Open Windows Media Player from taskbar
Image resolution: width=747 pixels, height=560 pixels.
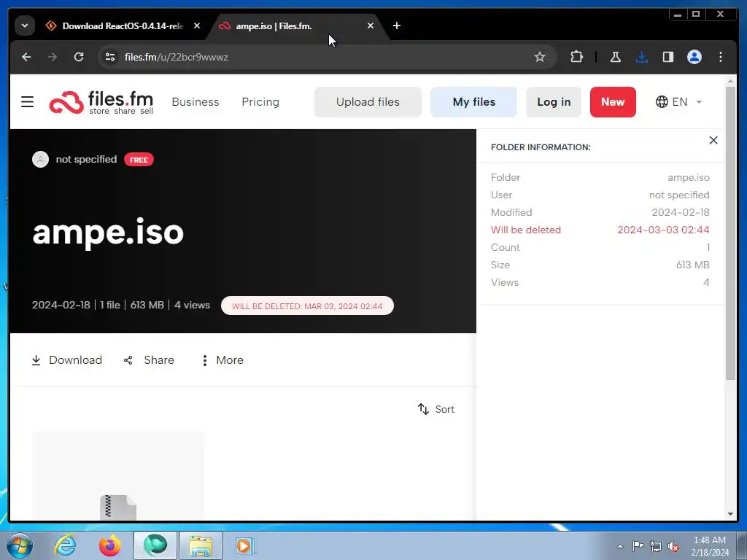(245, 545)
